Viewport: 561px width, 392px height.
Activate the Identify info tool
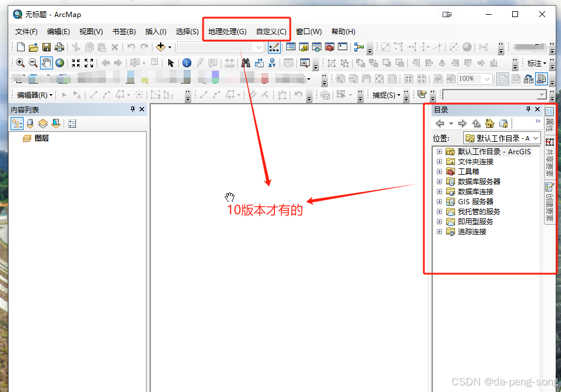pyautogui.click(x=187, y=63)
